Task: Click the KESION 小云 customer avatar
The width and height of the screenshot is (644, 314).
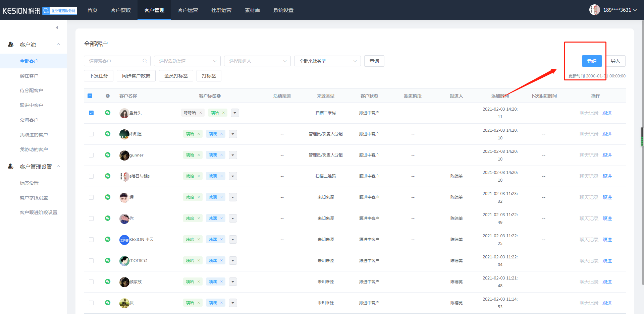Action: [x=124, y=240]
